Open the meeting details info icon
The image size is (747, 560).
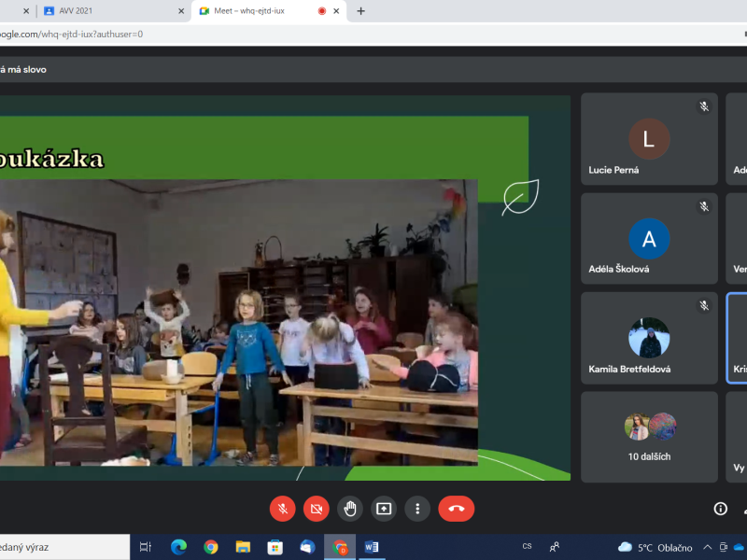720,509
